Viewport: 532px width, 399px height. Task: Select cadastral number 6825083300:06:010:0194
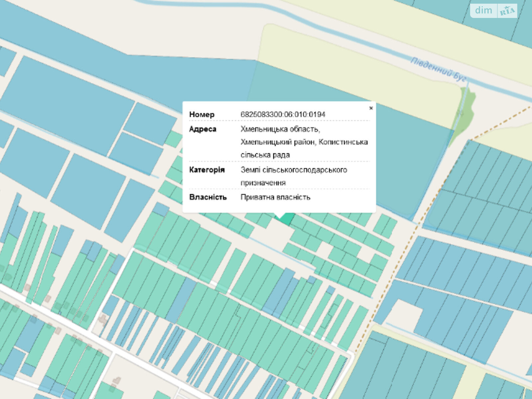(x=283, y=114)
